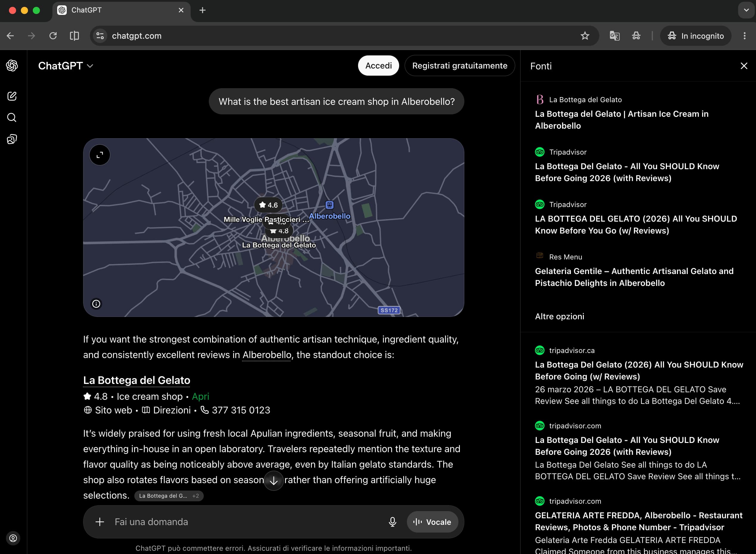Viewport: 756px width, 554px height.
Task: Show map info via the circled i icon
Action: point(96,304)
